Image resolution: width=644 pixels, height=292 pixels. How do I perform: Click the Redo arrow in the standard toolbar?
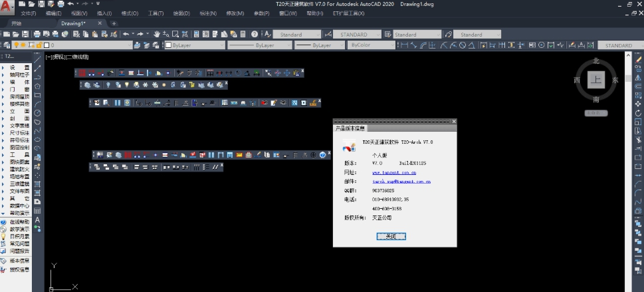coord(140,34)
